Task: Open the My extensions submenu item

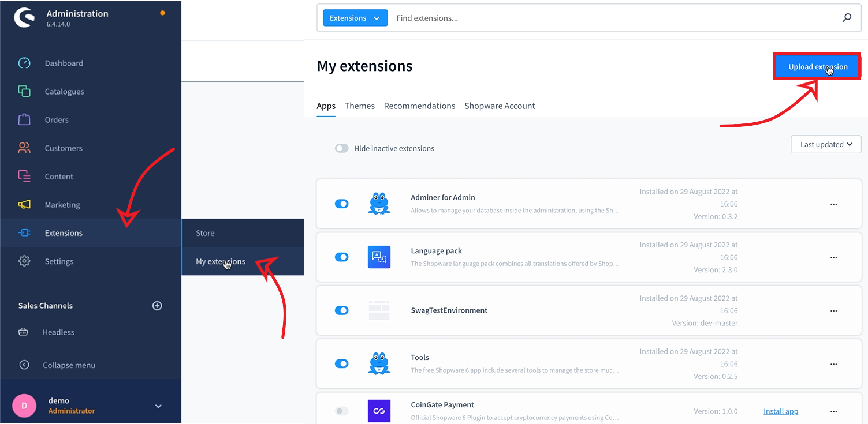Action: pos(243,261)
